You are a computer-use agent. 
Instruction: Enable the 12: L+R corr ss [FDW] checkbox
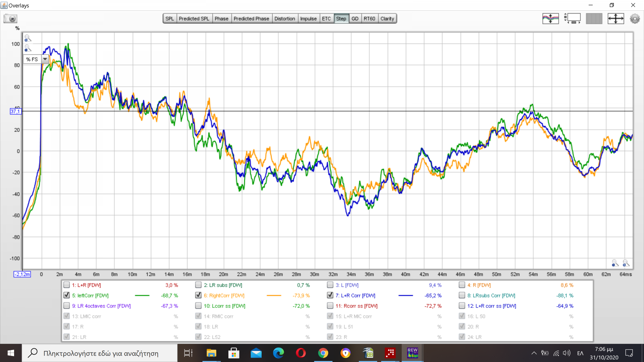(462, 306)
